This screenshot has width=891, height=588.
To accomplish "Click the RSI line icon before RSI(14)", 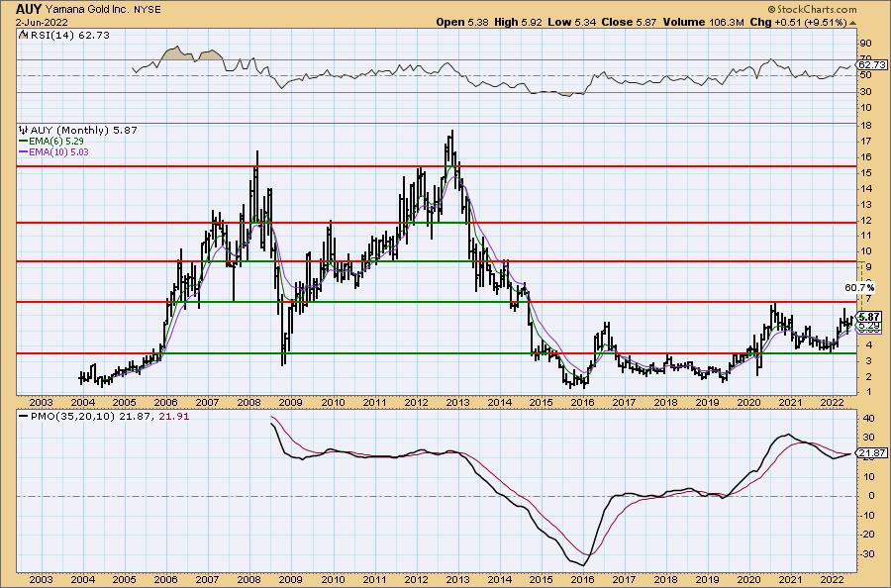I will (23, 35).
